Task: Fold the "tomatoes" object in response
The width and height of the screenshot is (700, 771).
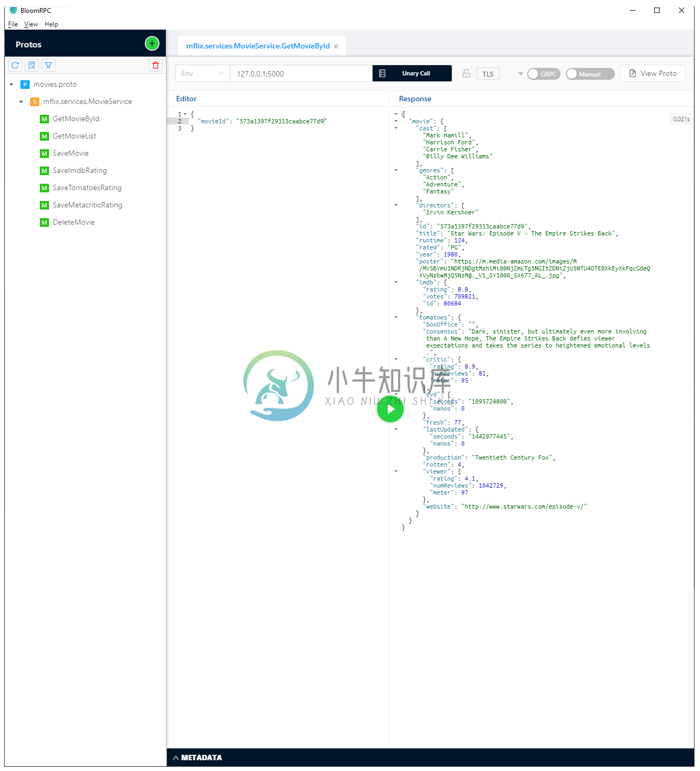Action: click(x=396, y=317)
